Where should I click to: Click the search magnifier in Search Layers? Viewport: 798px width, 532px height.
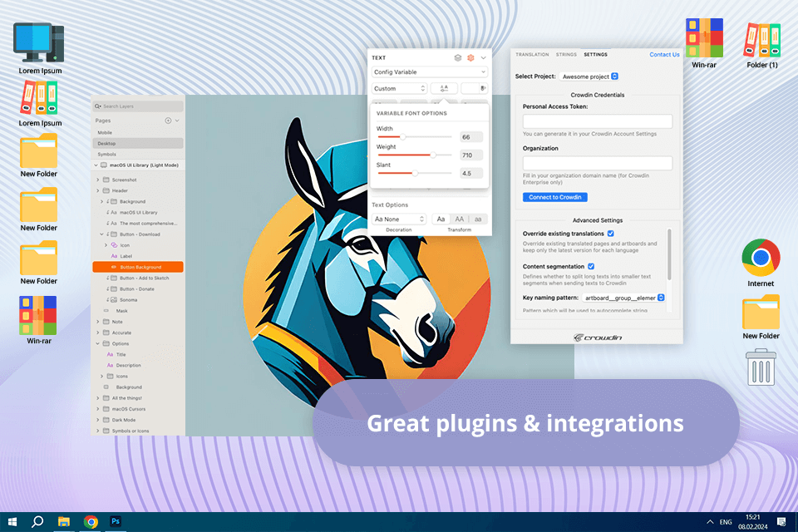click(x=98, y=106)
